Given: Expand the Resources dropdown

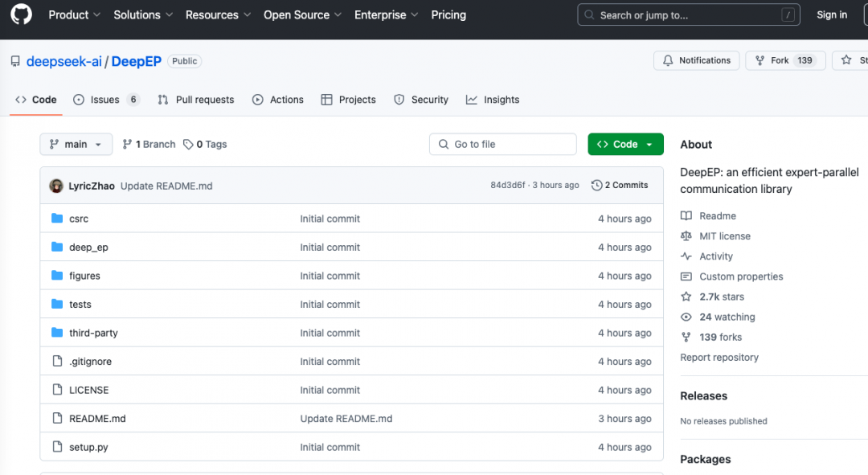Looking at the screenshot, I should 218,15.
